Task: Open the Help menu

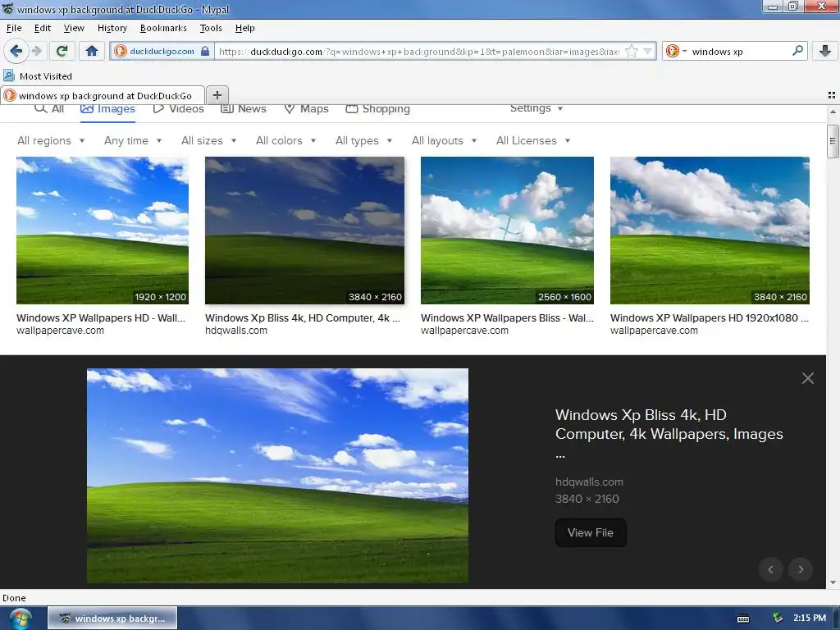Action: [x=244, y=28]
